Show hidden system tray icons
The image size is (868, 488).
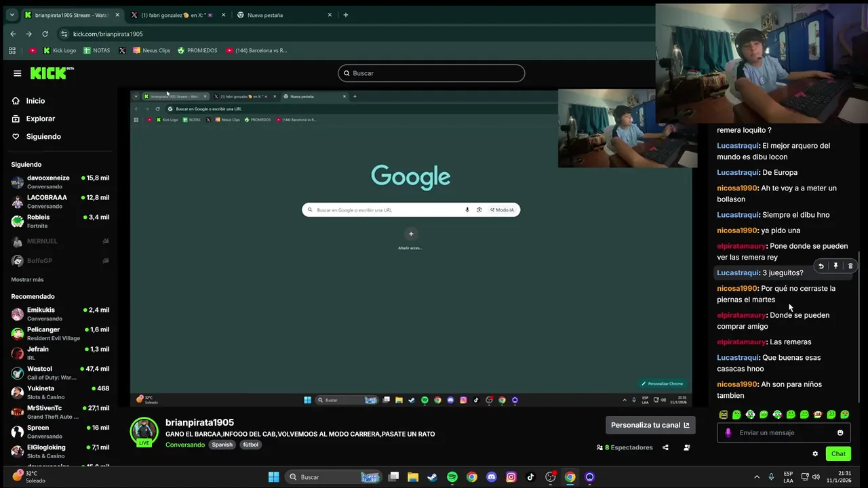point(757,477)
